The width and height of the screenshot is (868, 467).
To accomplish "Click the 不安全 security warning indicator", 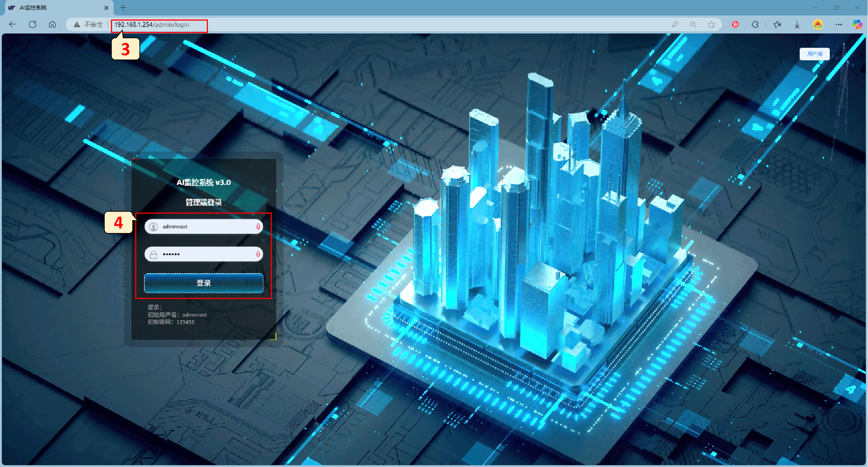I will [88, 25].
